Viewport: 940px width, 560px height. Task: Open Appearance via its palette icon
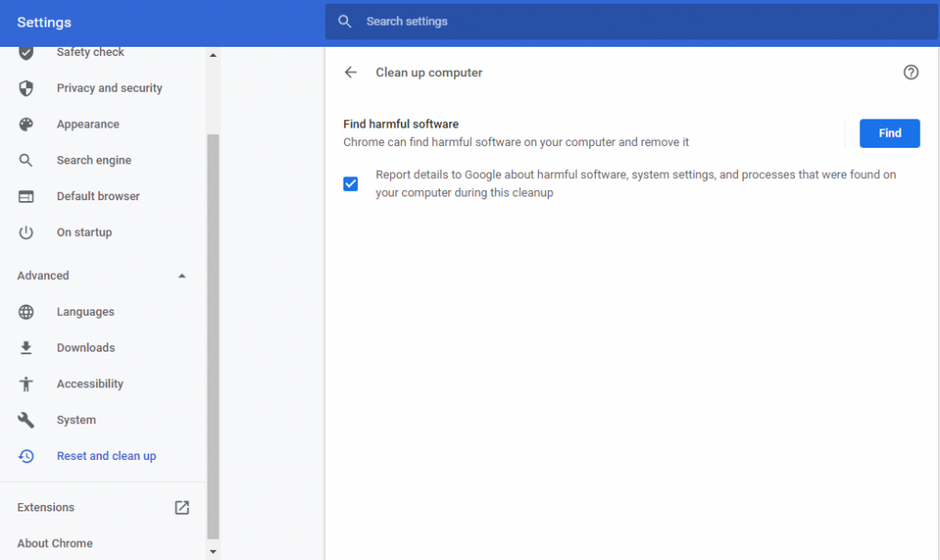click(24, 124)
